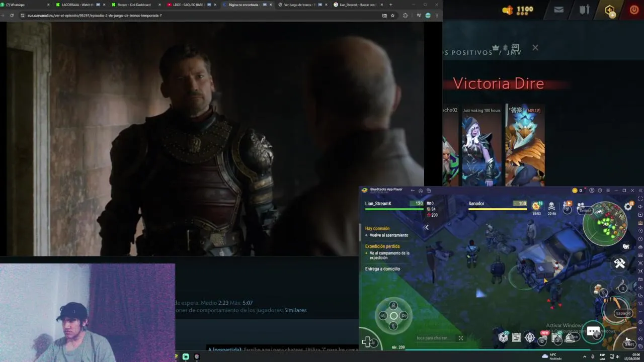Open taskbar weather widget showing Nublado
This screenshot has height=362, width=644.
click(552, 356)
